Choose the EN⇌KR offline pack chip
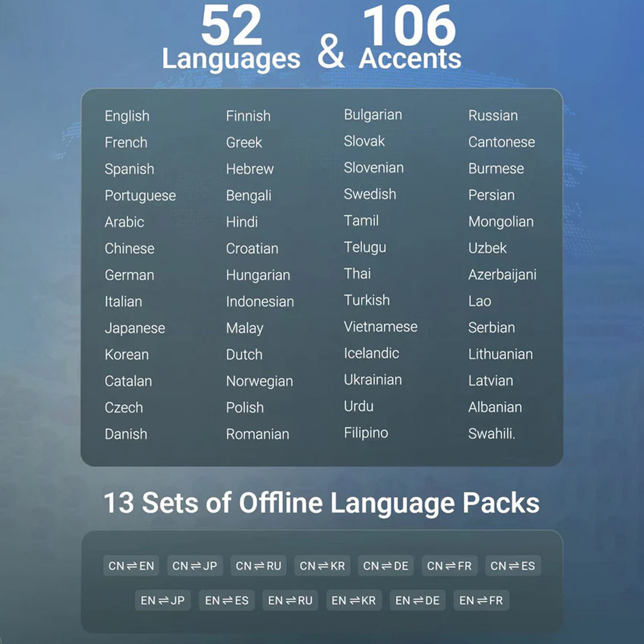 354,601
